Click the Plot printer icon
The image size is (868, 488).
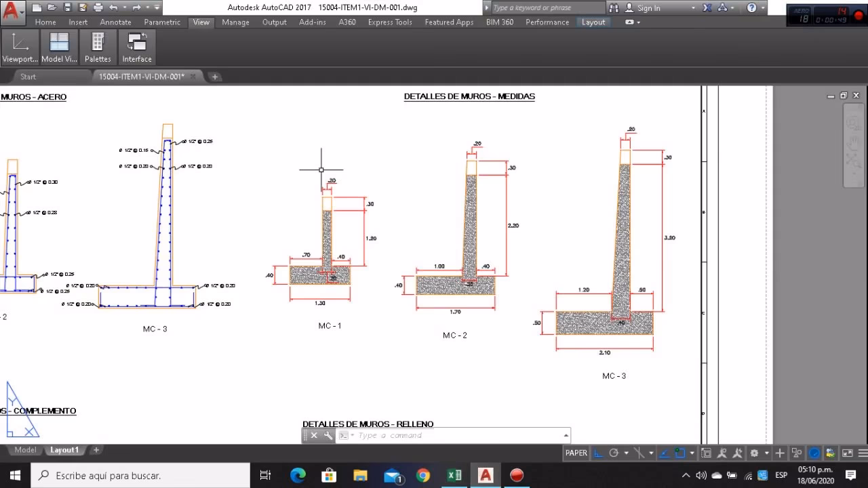pyautogui.click(x=98, y=7)
